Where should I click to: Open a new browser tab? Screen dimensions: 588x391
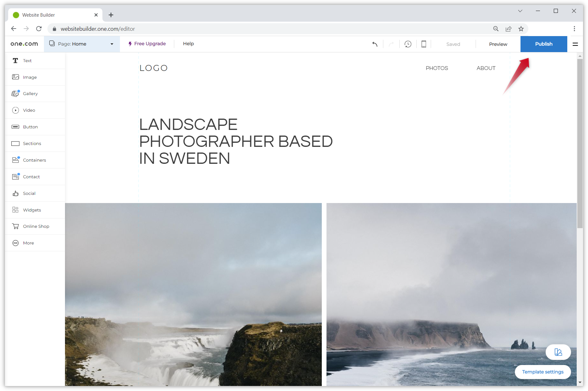click(x=111, y=15)
